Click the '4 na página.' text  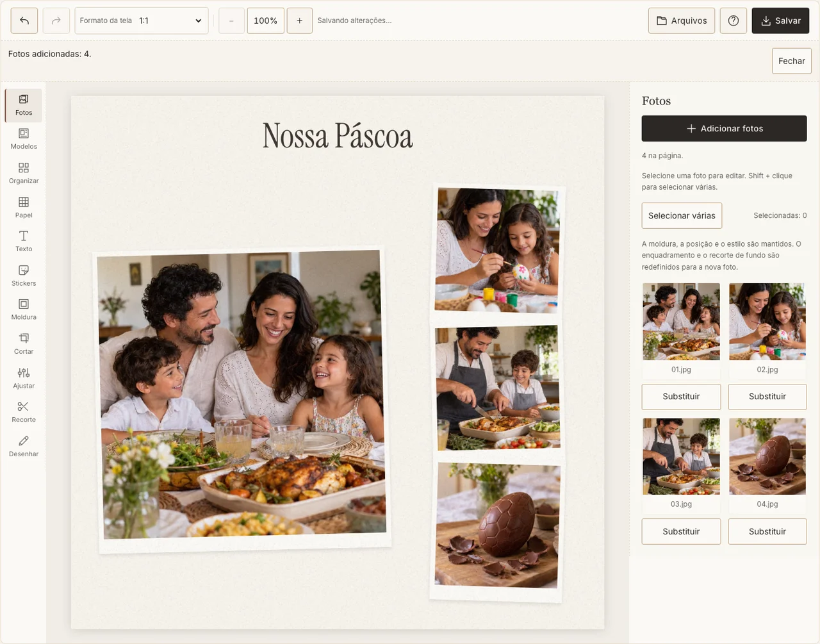662,156
